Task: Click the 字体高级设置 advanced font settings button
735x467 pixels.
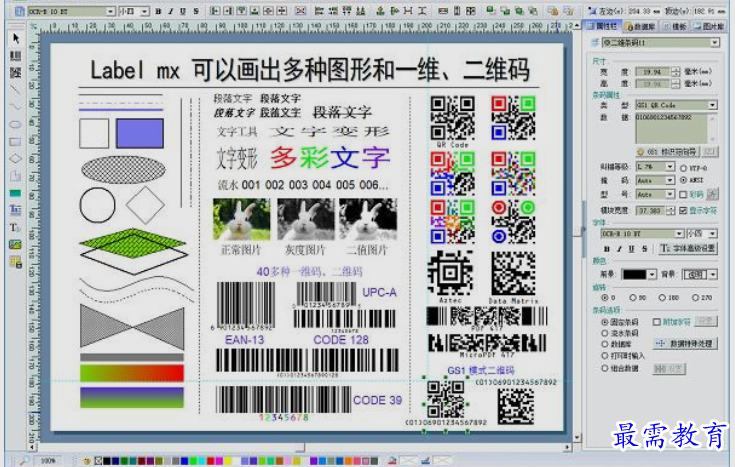Action: (688, 249)
